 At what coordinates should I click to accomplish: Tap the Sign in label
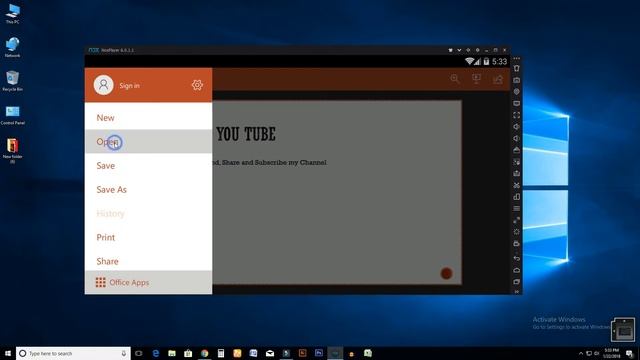(x=129, y=86)
